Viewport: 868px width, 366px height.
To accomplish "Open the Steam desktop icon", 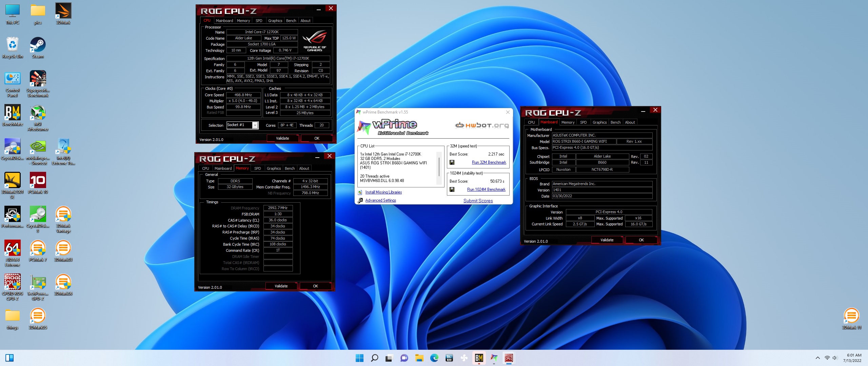I will [x=38, y=47].
